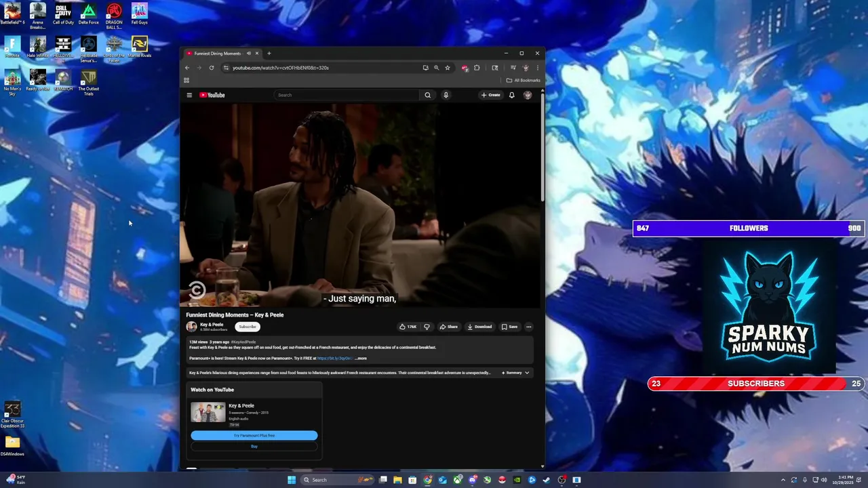Open Fortnite desktop shortcut
Viewport: 868px width, 488px height.
12,47
